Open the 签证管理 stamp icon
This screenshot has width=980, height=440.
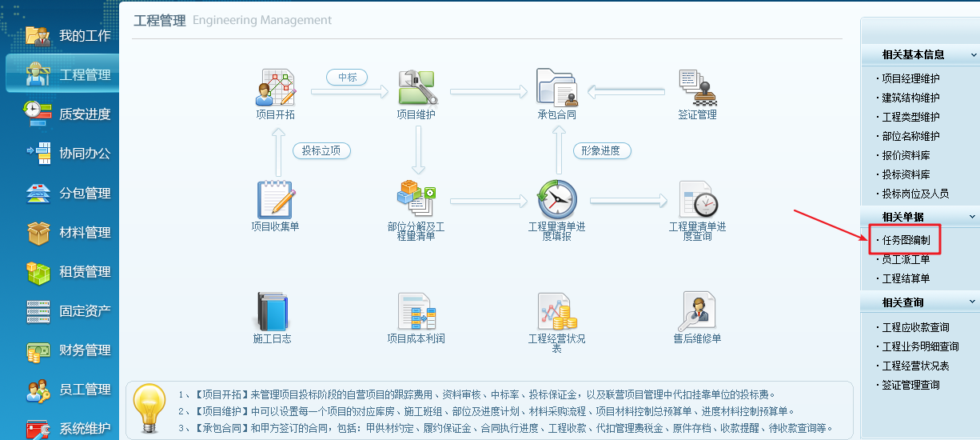click(697, 87)
